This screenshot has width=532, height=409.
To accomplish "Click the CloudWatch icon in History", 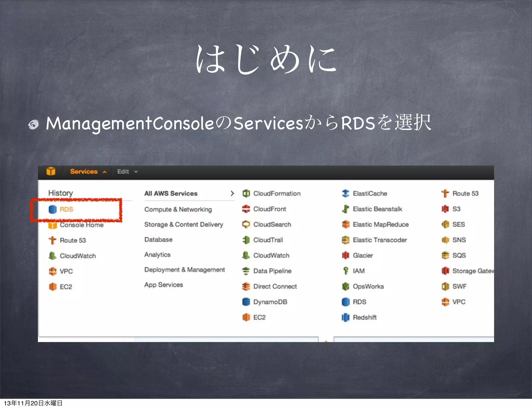I will coord(52,256).
